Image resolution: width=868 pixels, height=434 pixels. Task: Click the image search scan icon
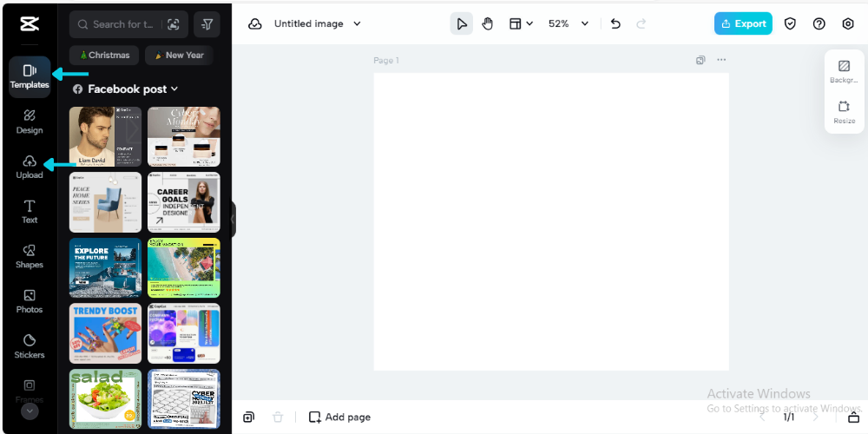[x=174, y=24]
